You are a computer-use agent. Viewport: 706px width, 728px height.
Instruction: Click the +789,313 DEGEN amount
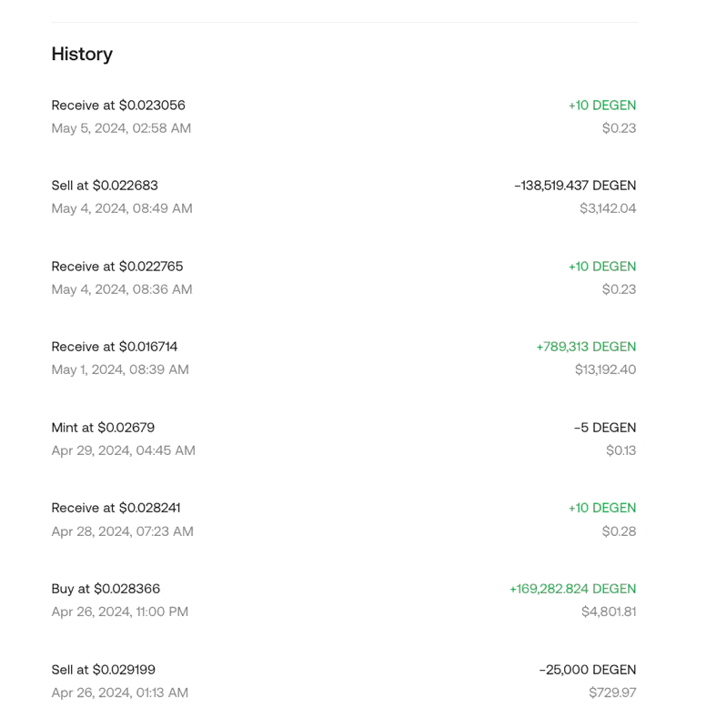point(586,347)
